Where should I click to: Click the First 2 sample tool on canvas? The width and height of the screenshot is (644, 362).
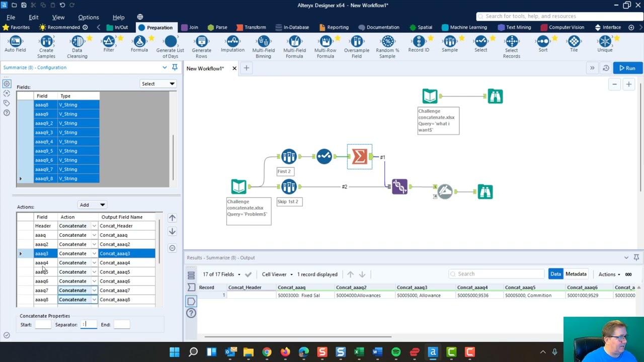coord(289,157)
